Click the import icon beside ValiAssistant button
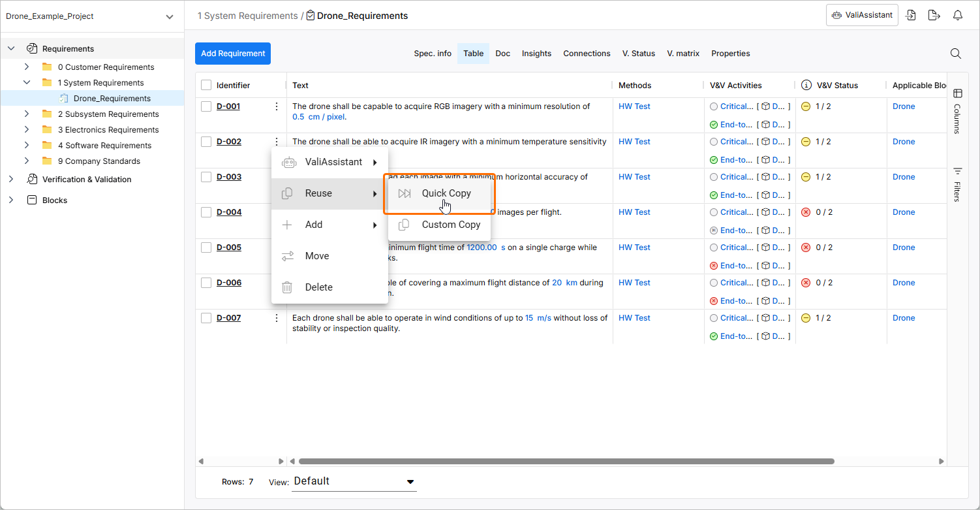This screenshot has width=980, height=510. point(911,16)
